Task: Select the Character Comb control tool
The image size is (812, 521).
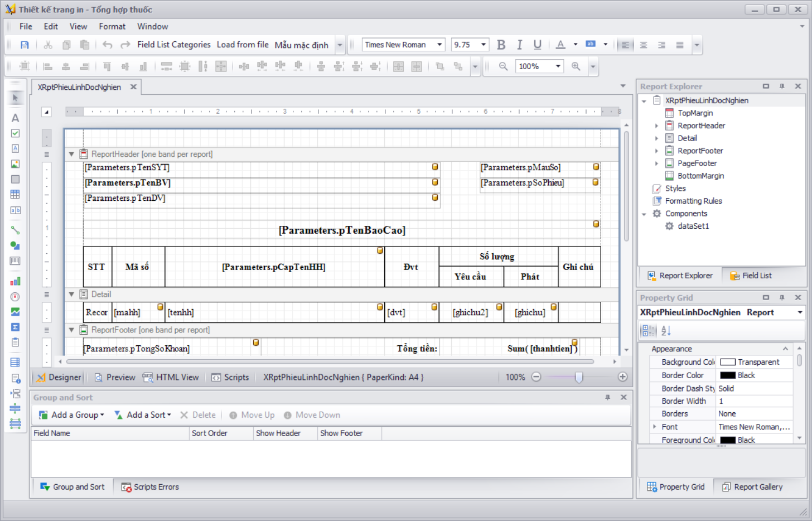Action: [15, 210]
